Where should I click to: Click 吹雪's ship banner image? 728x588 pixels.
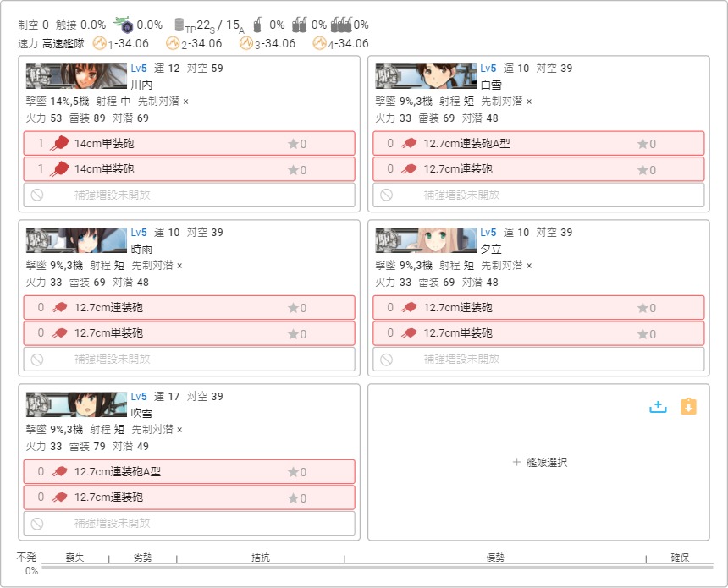[x=76, y=404]
